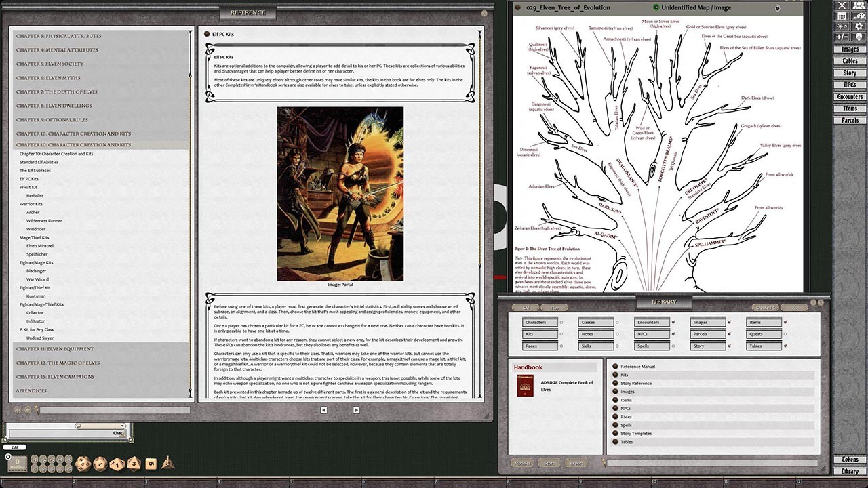Screen dimensions: 868x488
Task: Click the party sheet people icon
Action: coord(859,5)
